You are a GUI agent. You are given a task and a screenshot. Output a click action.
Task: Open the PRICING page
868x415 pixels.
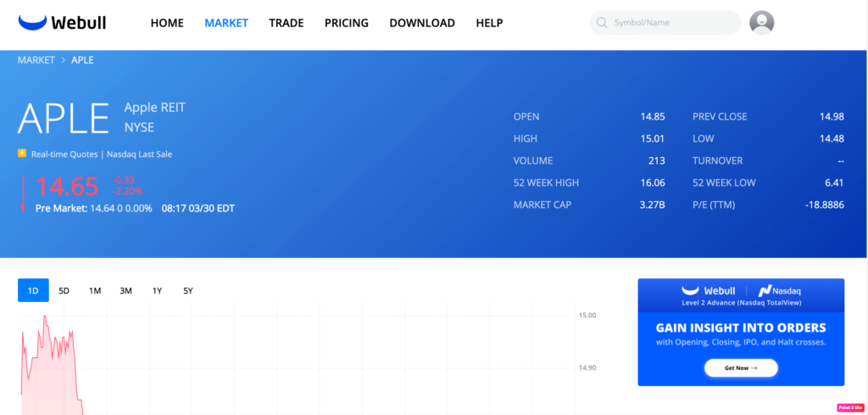tap(347, 23)
